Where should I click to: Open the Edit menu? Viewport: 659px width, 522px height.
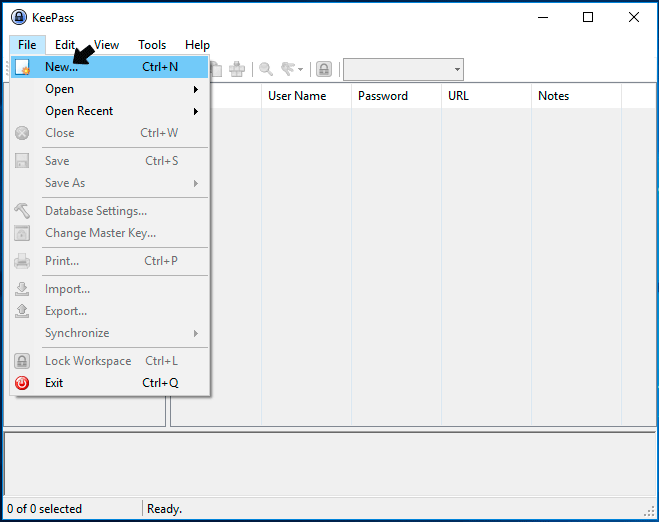(x=65, y=45)
